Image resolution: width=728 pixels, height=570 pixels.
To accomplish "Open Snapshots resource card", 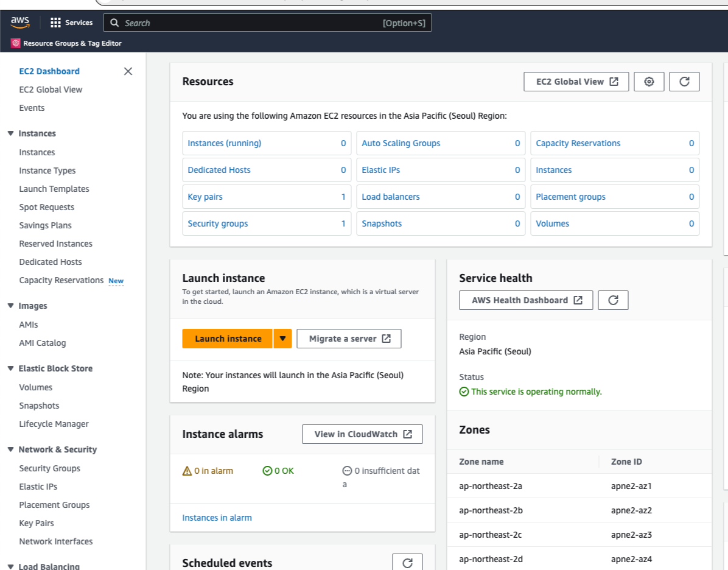I will click(x=441, y=223).
